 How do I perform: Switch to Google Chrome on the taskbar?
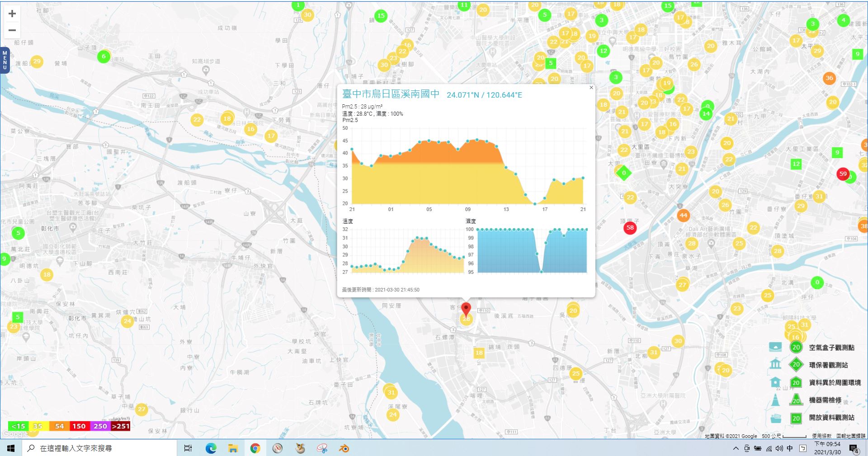click(x=255, y=448)
